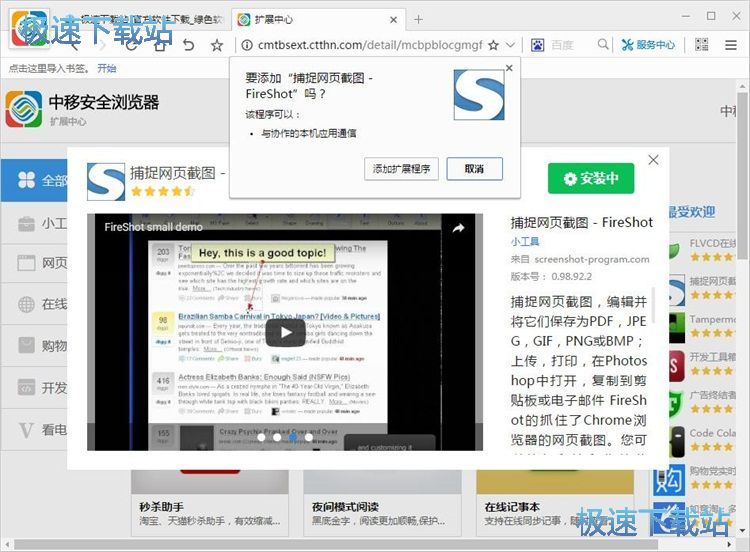Select the second carousel dot
The height and width of the screenshot is (552, 750).
click(x=277, y=437)
